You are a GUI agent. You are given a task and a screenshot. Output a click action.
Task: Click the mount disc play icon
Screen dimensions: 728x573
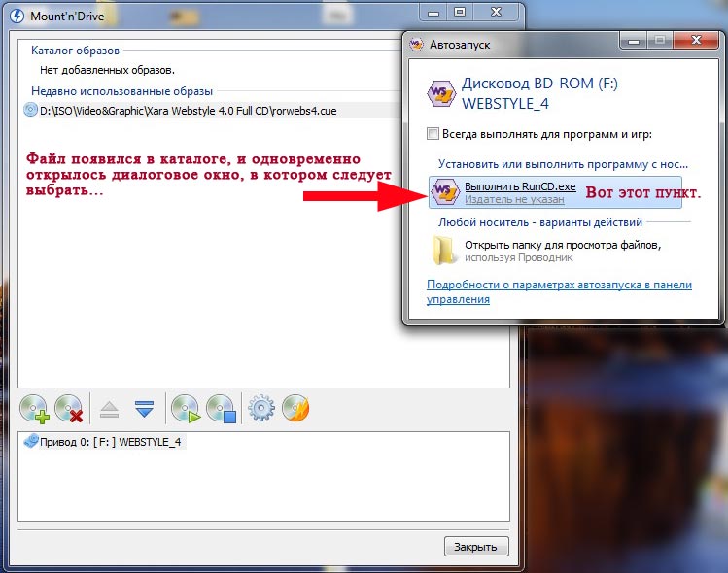click(186, 409)
